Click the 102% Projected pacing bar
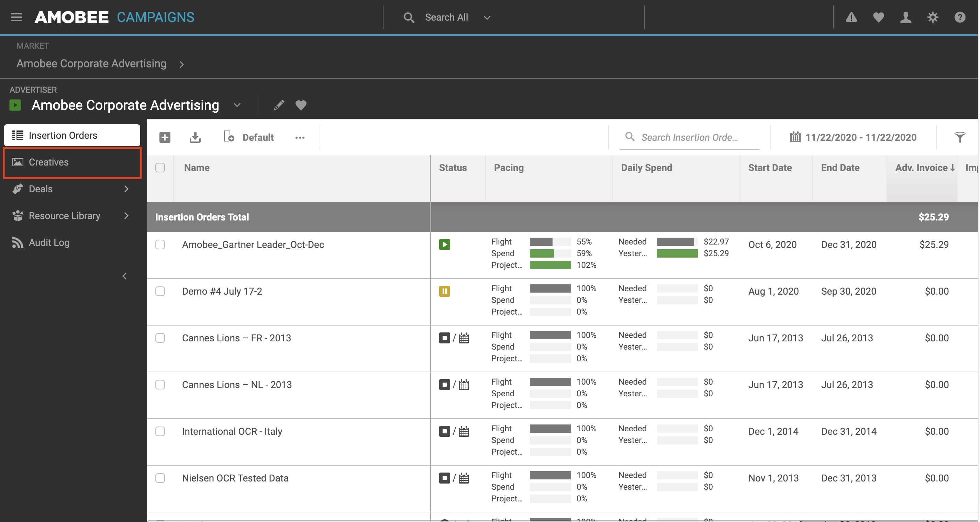This screenshot has height=522, width=980. 550,265
